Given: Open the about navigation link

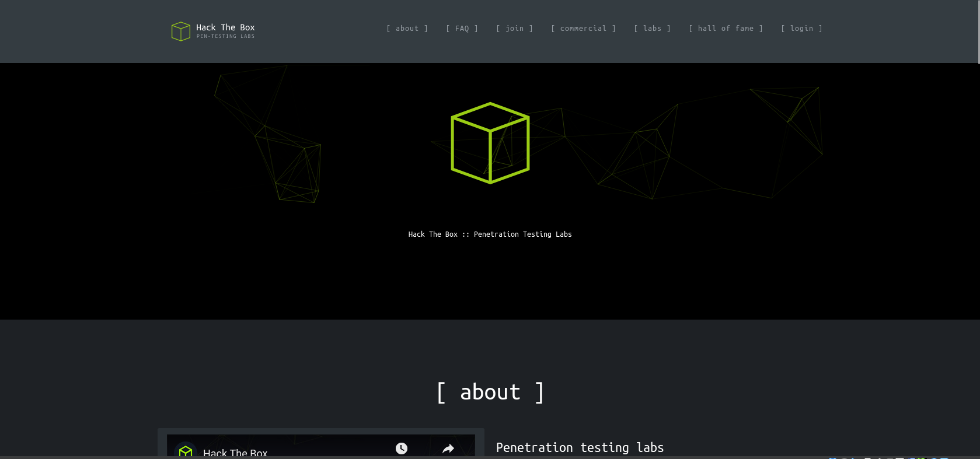Looking at the screenshot, I should [407, 29].
